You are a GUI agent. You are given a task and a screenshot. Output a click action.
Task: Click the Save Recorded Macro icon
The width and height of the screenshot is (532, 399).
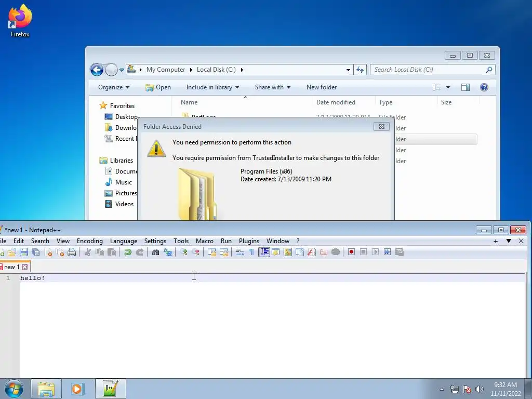click(400, 252)
